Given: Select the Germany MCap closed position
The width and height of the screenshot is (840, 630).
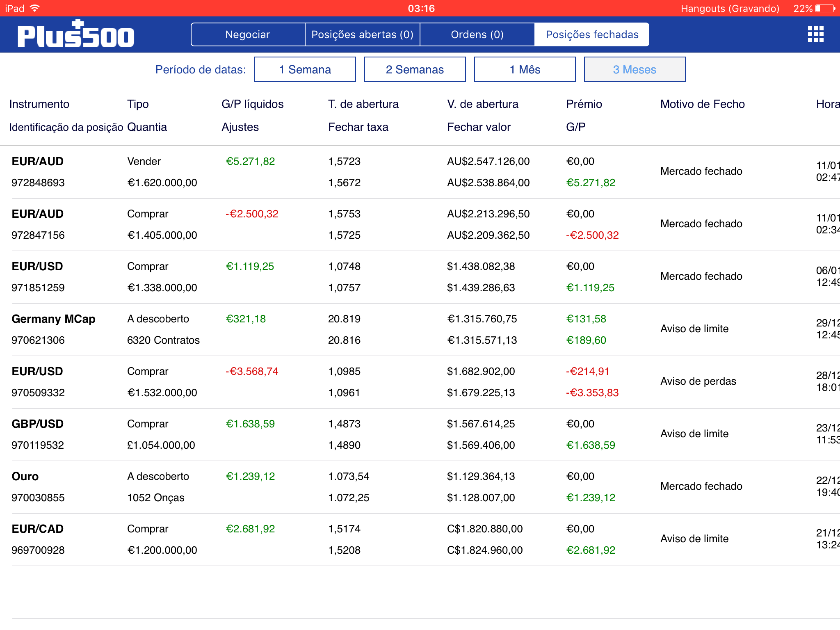Looking at the screenshot, I should pos(53,319).
